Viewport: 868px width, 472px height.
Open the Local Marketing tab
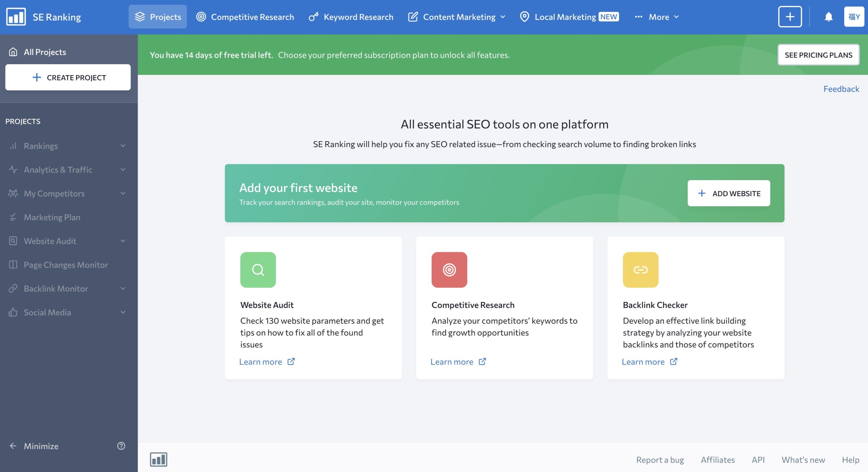click(569, 17)
